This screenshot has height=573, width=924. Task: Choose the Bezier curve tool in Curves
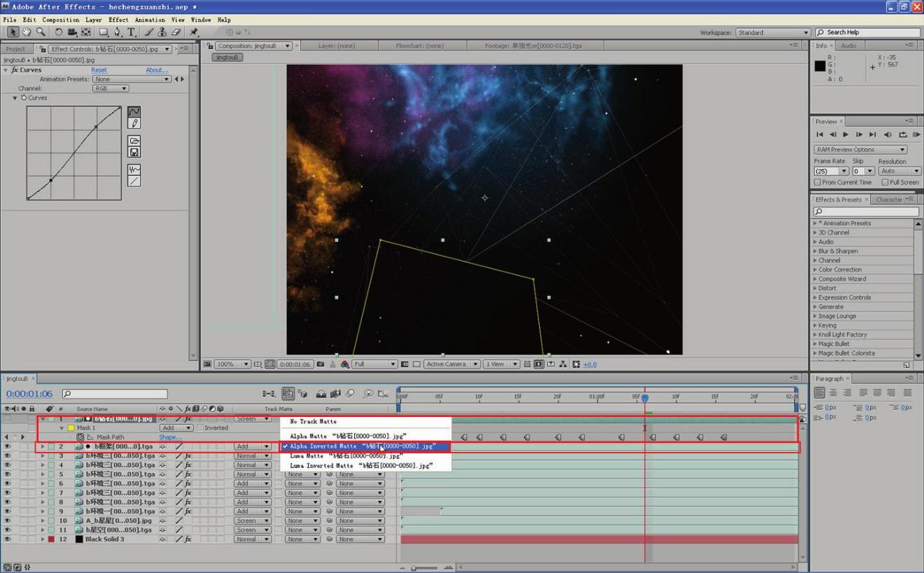134,112
